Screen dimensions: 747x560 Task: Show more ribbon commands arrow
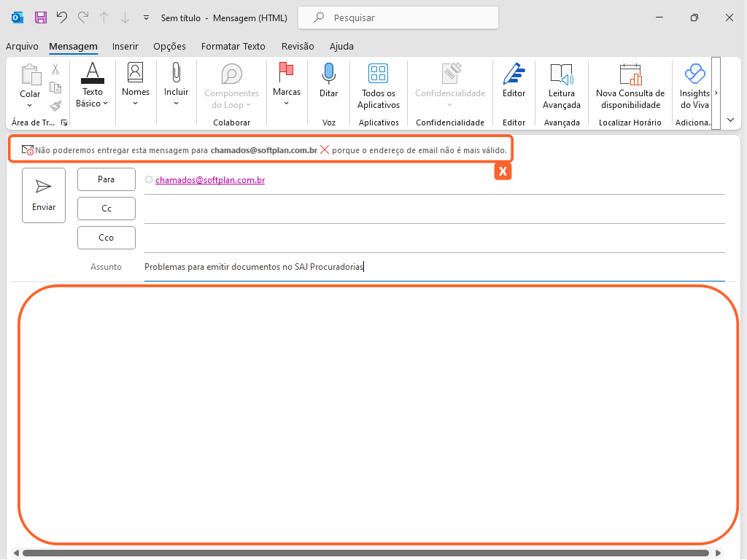(716, 93)
